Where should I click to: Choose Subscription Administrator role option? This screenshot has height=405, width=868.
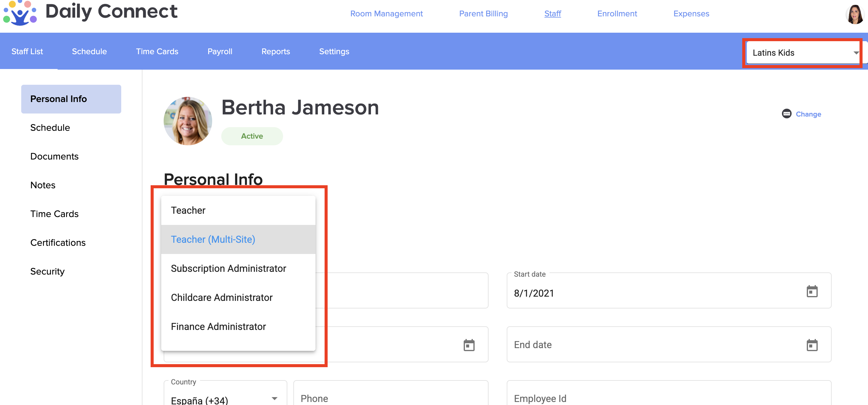click(x=228, y=268)
